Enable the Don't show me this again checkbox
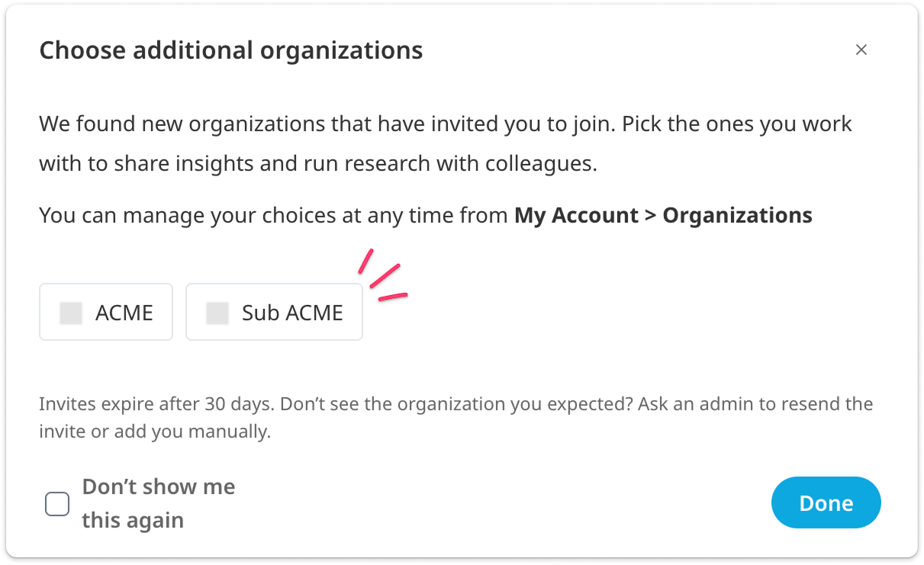924x565 pixels. click(x=57, y=504)
